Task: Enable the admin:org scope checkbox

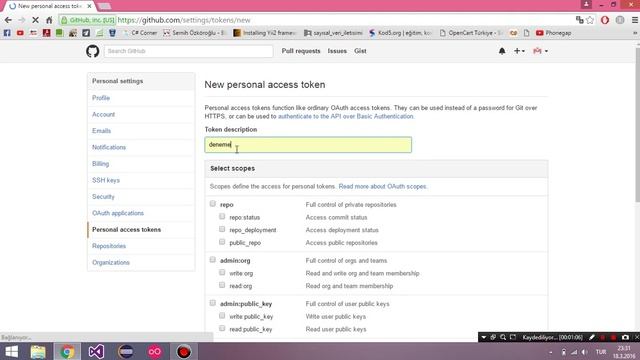Action: (213, 259)
